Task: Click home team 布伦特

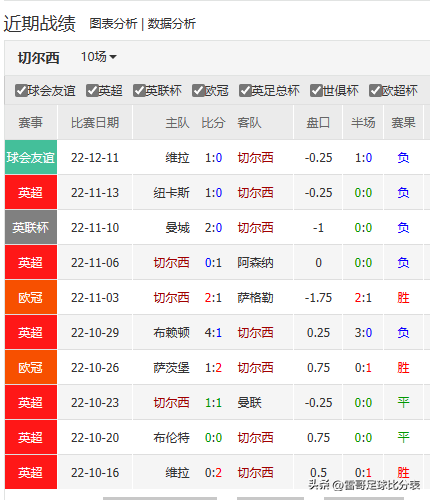Action: click(x=171, y=438)
